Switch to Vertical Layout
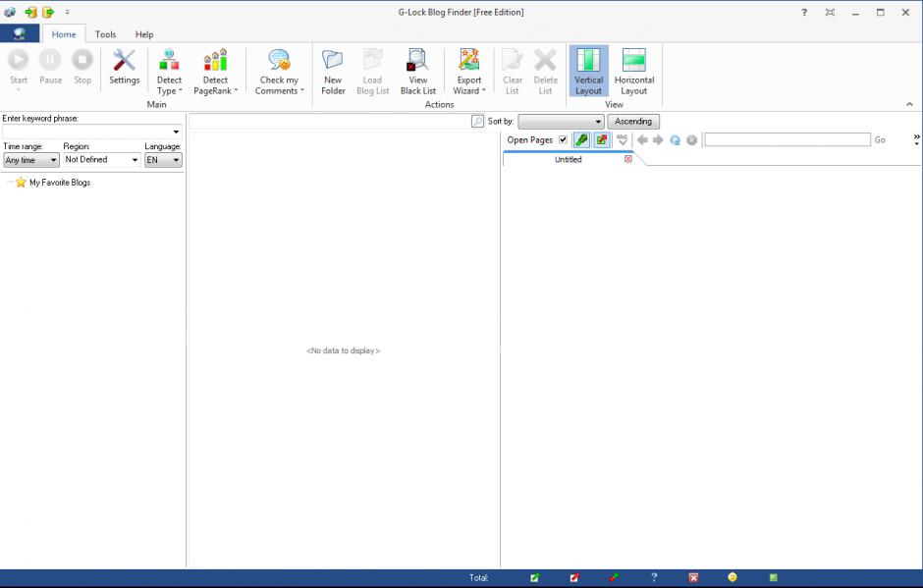Screen dimensions: 923x588 (588, 72)
